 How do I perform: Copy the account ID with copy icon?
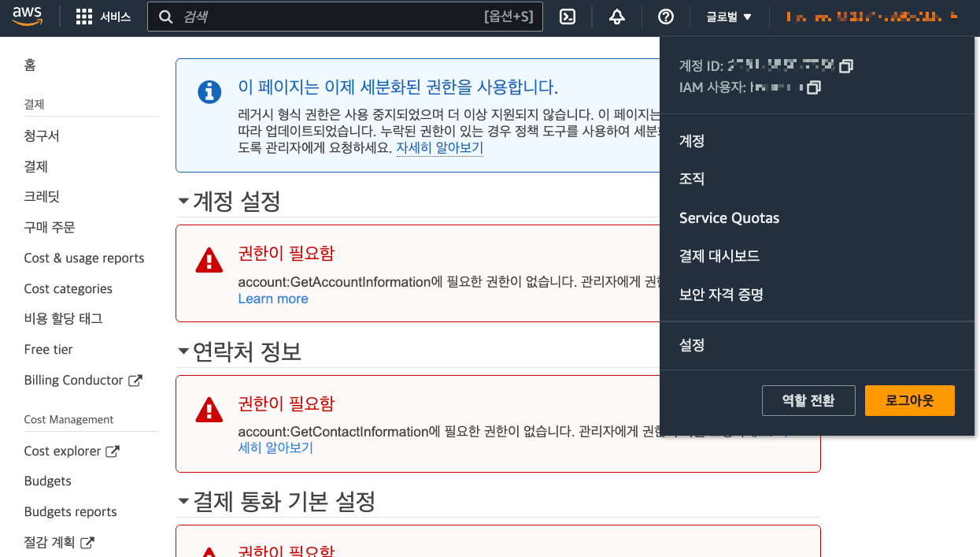(846, 65)
